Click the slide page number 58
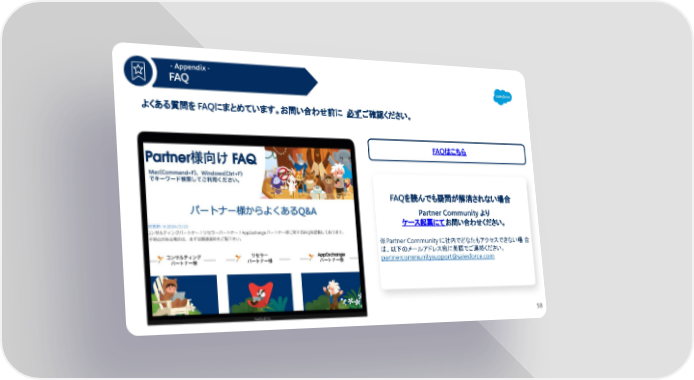Viewport: 694px width, 380px height. point(540,305)
